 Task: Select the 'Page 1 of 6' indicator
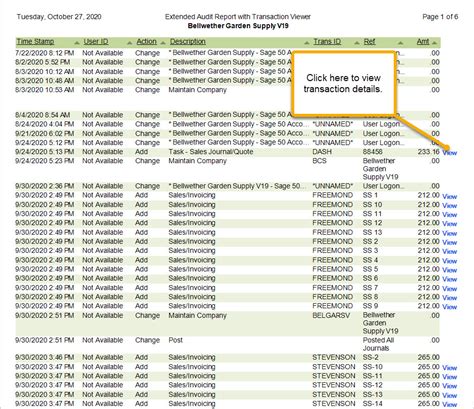[440, 17]
